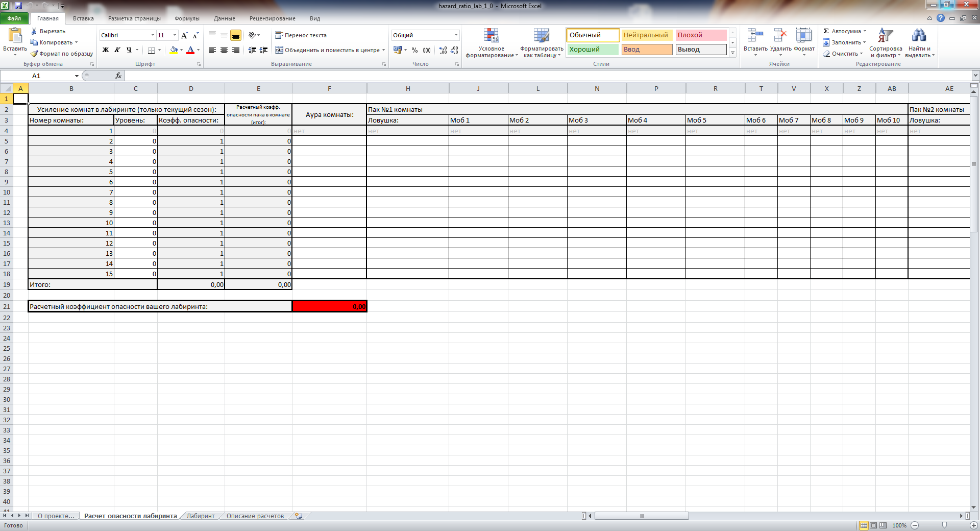Click the percent style icon

tap(414, 50)
